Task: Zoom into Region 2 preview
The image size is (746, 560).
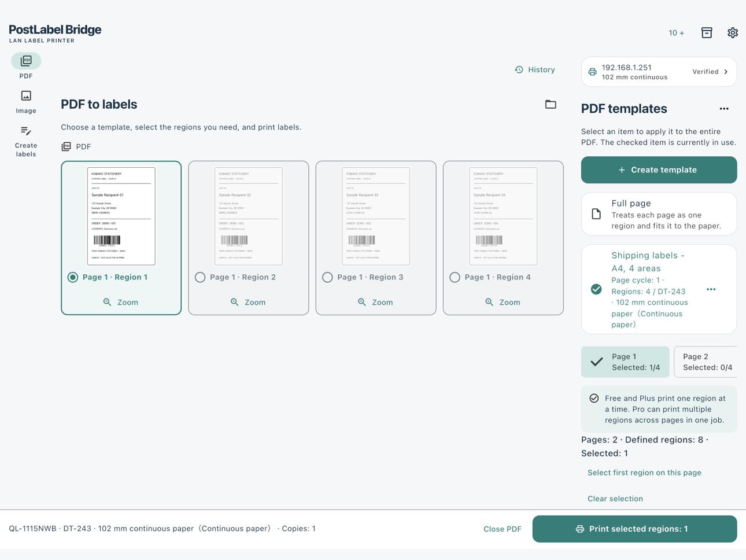Action: click(248, 302)
